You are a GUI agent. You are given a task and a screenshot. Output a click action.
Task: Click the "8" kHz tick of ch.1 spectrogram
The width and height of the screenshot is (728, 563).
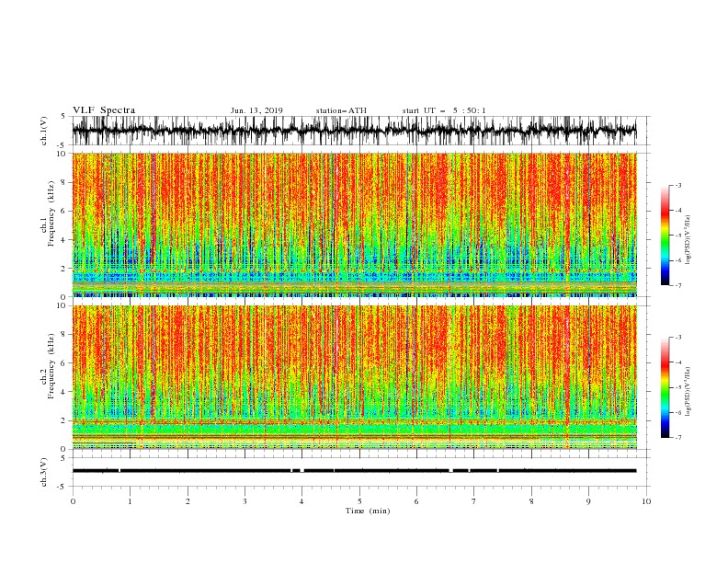64,182
